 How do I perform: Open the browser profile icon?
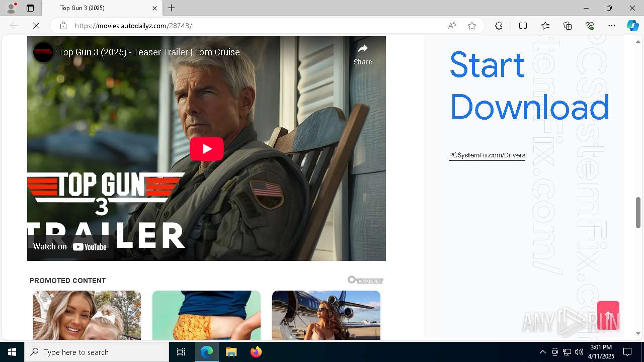pos(11,8)
